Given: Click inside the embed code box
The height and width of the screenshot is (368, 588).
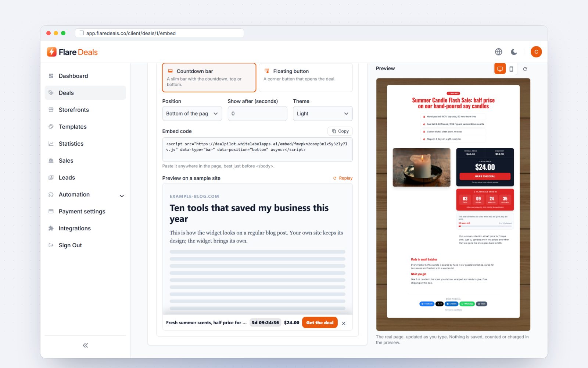Looking at the screenshot, I should pos(257,149).
